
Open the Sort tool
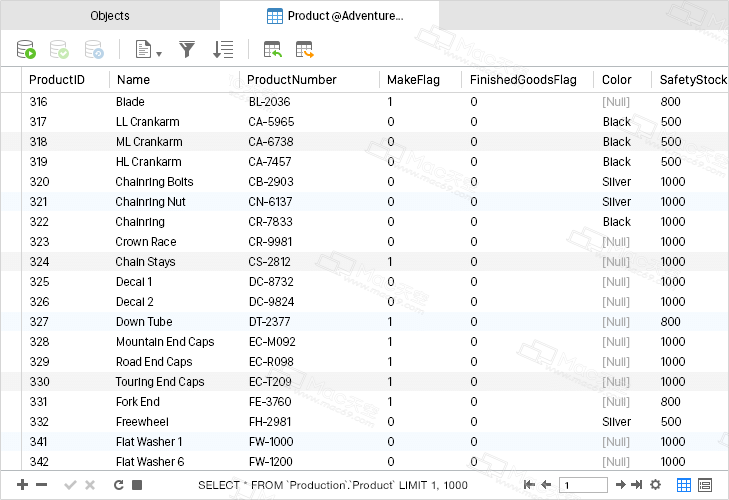click(223, 49)
